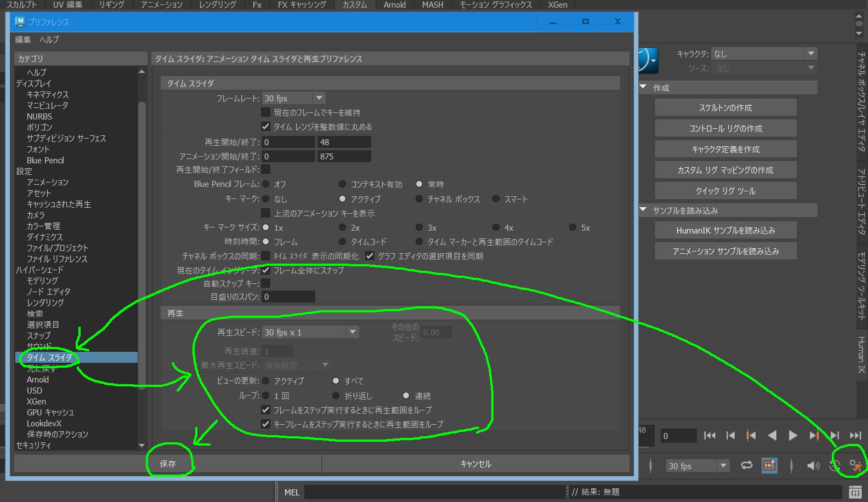
Task: Toggle snap time range to whole values
Action: coord(266,127)
